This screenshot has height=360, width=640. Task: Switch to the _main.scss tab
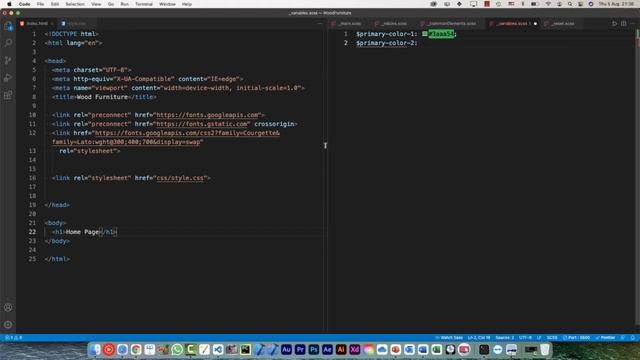[x=349, y=24]
